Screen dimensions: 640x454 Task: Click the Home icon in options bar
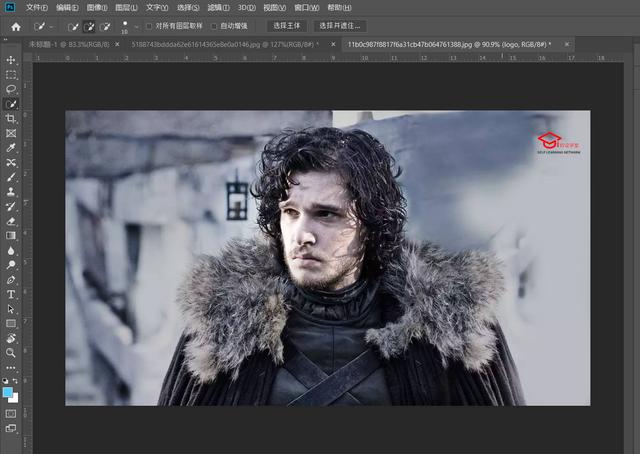point(16,27)
